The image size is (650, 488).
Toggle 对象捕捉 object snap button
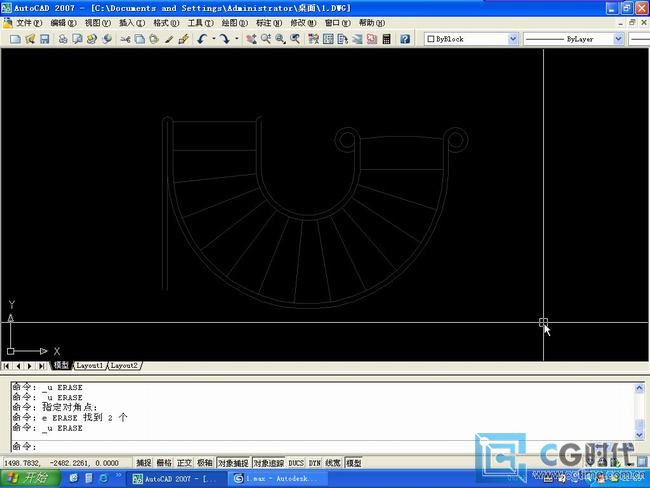click(233, 463)
